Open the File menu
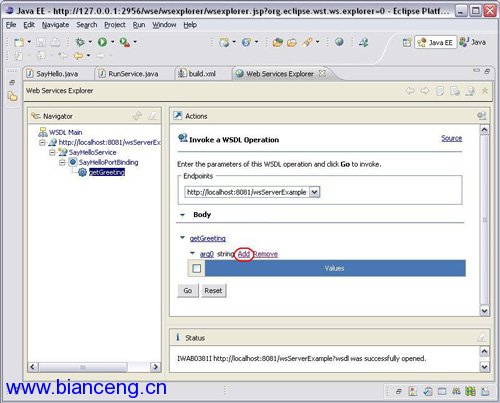This screenshot has height=403, width=500. click(x=11, y=25)
